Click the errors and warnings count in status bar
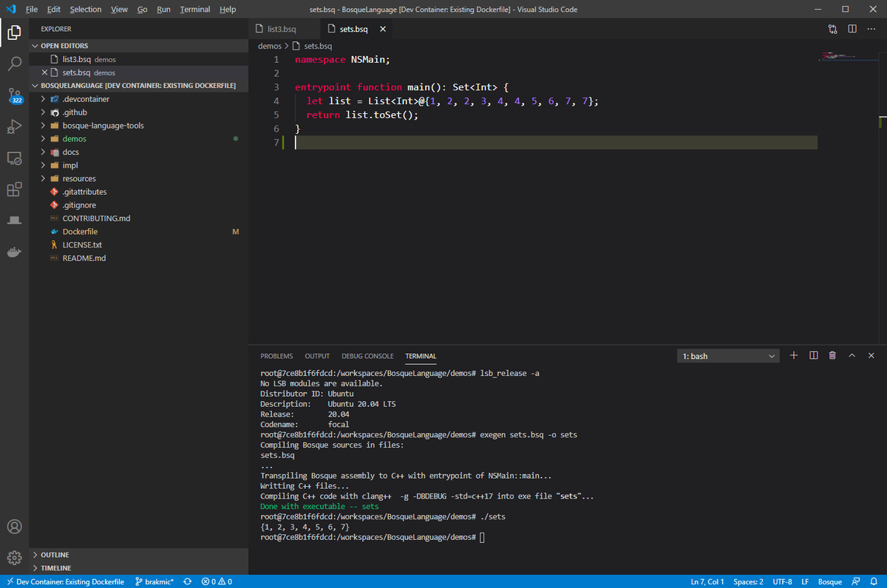887x588 pixels. 217,581
